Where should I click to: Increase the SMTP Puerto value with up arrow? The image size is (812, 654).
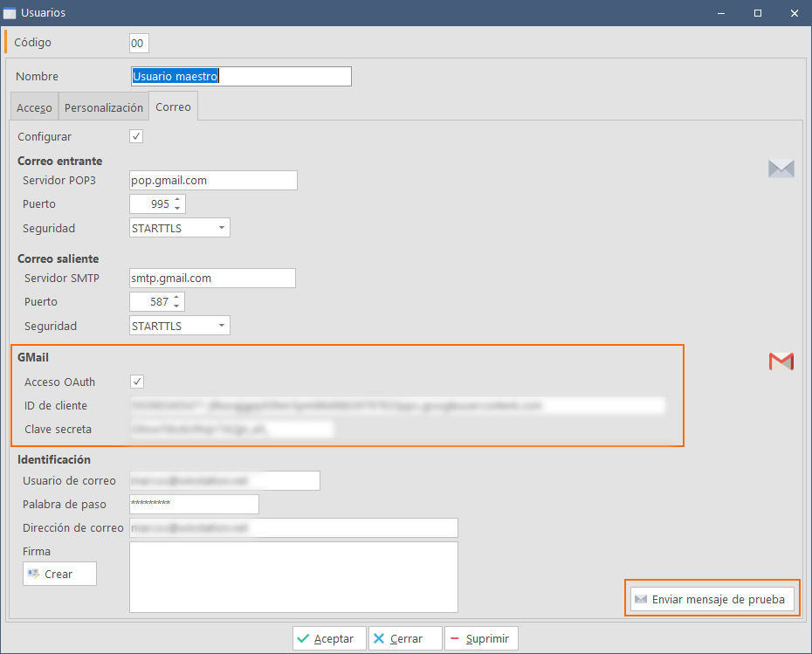point(176,297)
